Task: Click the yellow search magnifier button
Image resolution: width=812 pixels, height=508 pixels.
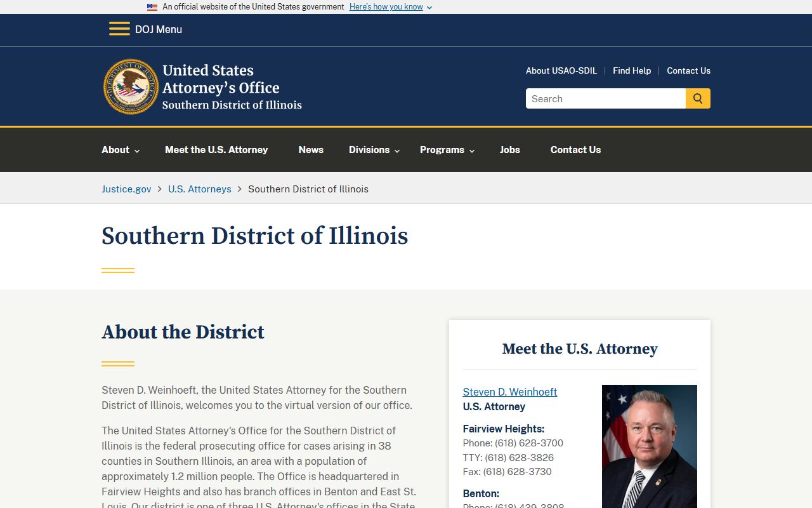Action: 698,98
